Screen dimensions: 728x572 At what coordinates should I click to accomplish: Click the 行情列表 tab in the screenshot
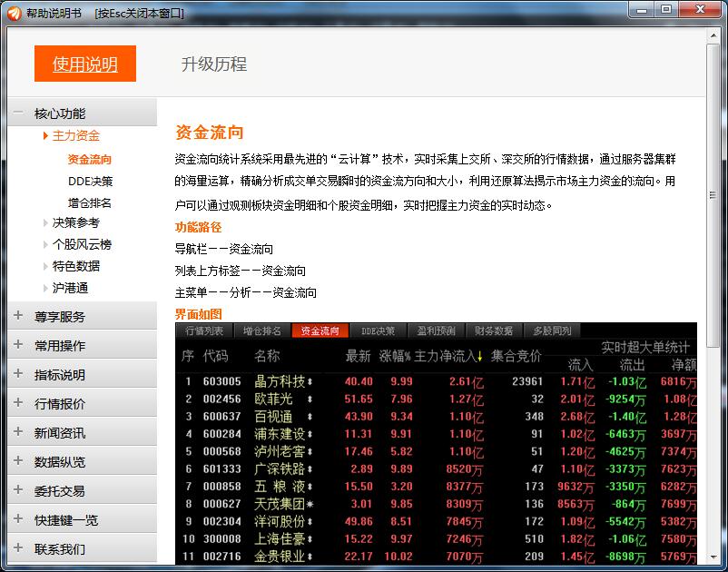coord(204,331)
